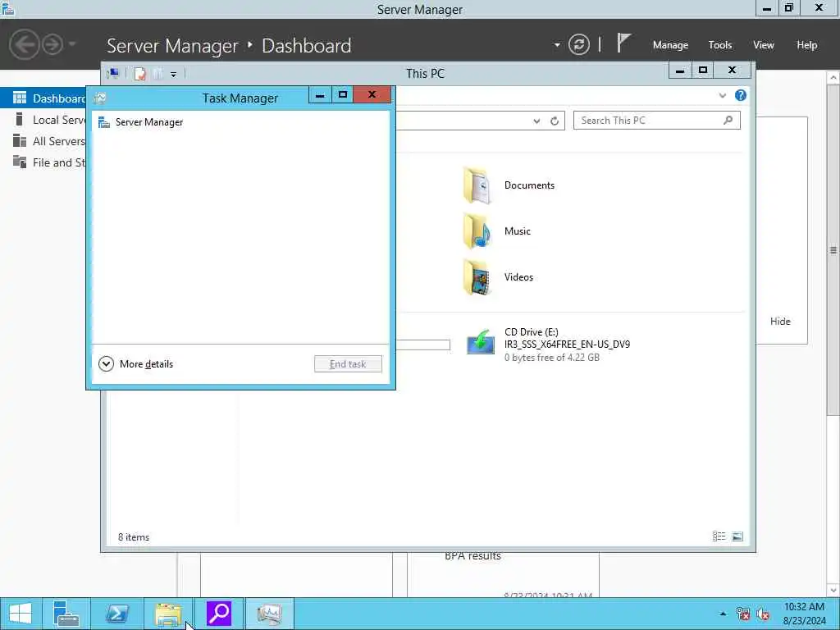Click '0 bytes free of 4.22 GB' text
The width and height of the screenshot is (840, 630).
coord(552,358)
